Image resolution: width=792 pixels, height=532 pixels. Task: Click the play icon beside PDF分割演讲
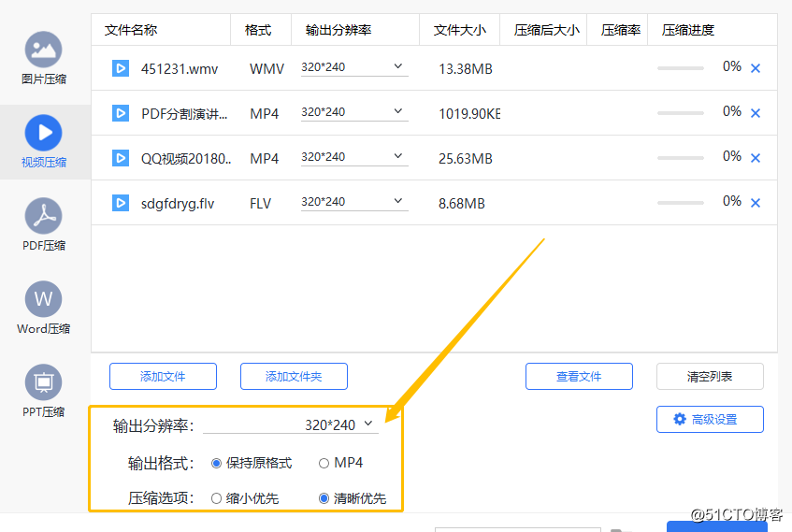pos(121,113)
